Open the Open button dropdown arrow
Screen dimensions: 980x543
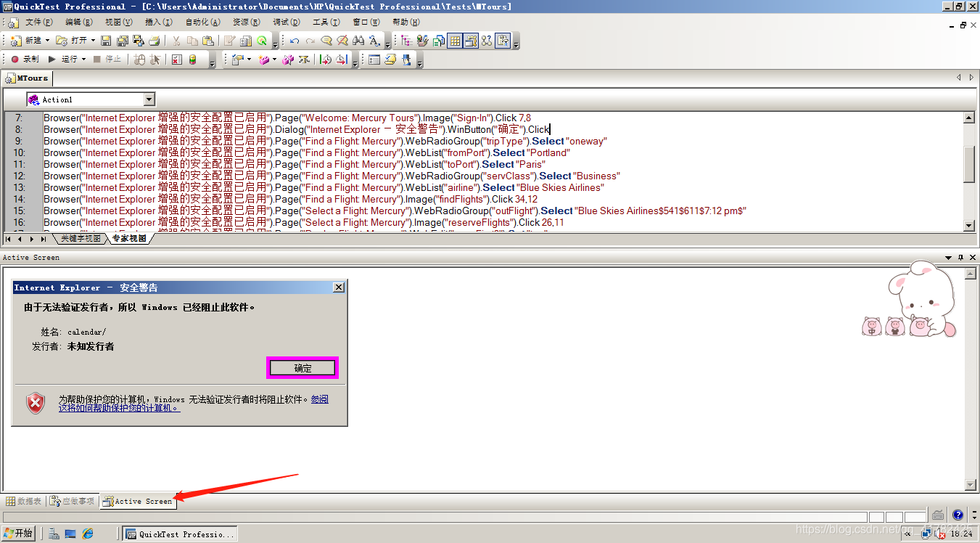pyautogui.click(x=93, y=41)
